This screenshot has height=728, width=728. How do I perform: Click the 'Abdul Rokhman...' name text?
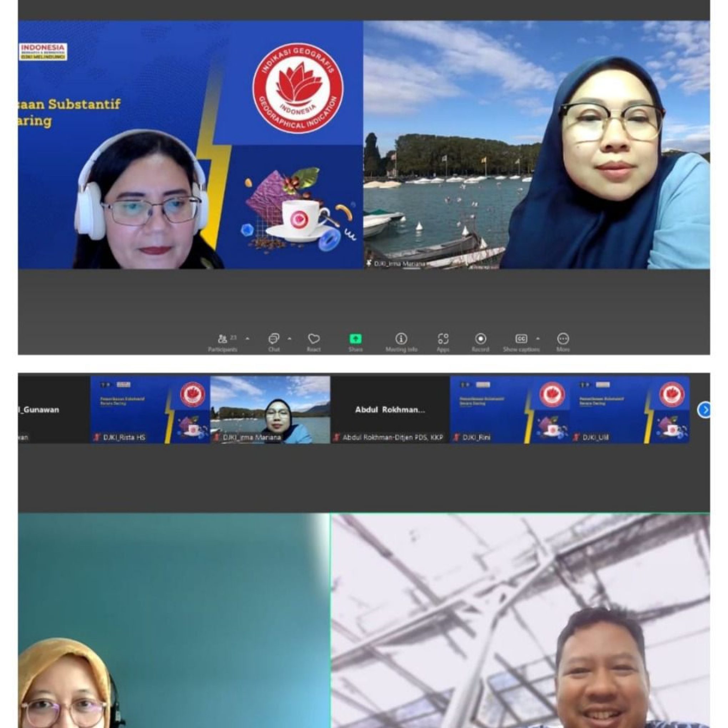(x=390, y=410)
